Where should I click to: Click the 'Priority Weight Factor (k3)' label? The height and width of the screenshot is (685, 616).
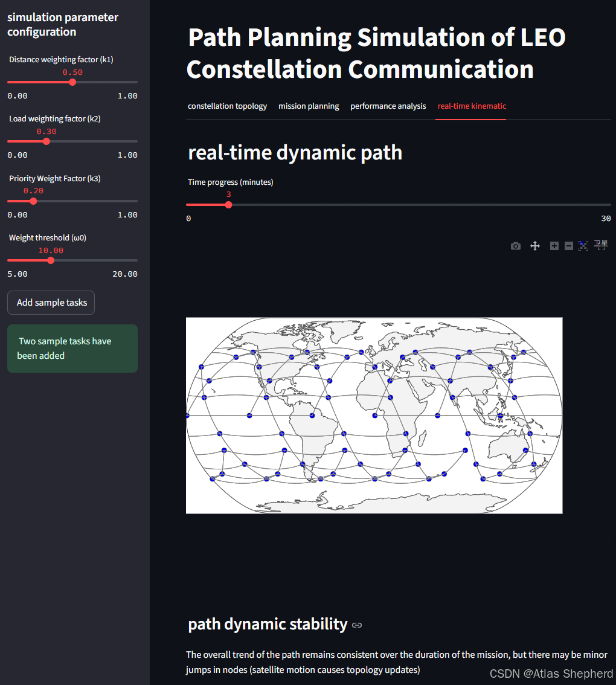54,179
